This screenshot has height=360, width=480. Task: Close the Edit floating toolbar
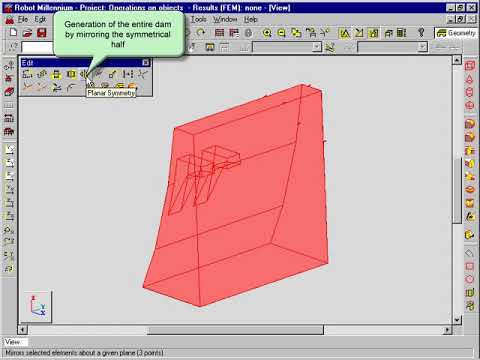click(146, 63)
